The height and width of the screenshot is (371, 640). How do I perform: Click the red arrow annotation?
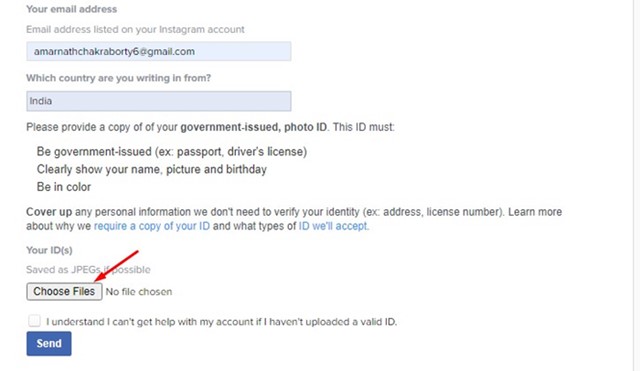pyautogui.click(x=116, y=266)
